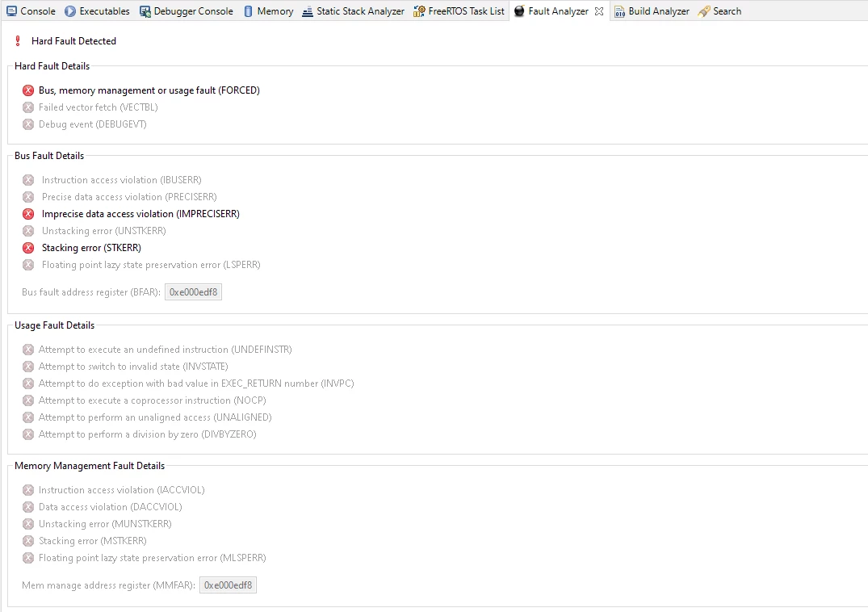The height and width of the screenshot is (612, 868).
Task: Switch to the Console tab
Action: 31,11
